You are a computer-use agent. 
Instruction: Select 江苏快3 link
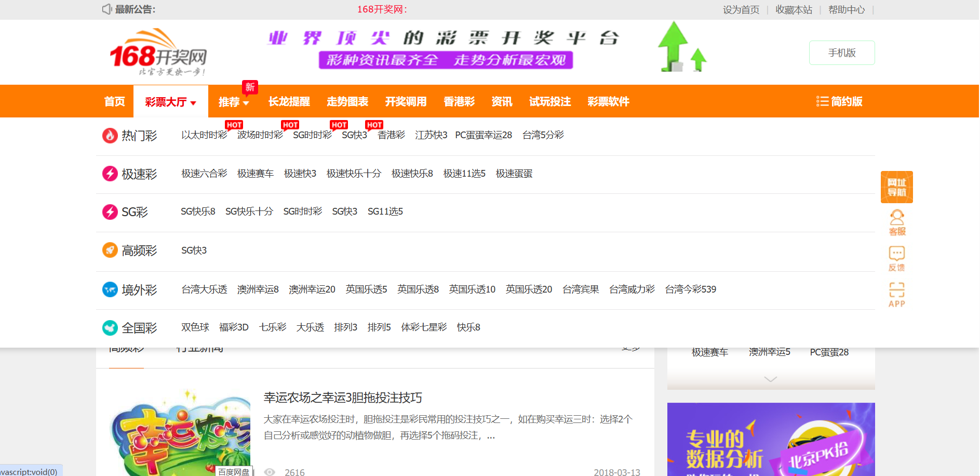[431, 135]
